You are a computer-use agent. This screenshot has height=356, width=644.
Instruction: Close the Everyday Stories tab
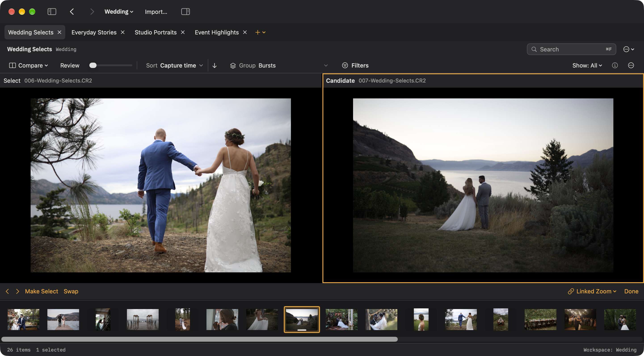pyautogui.click(x=123, y=32)
